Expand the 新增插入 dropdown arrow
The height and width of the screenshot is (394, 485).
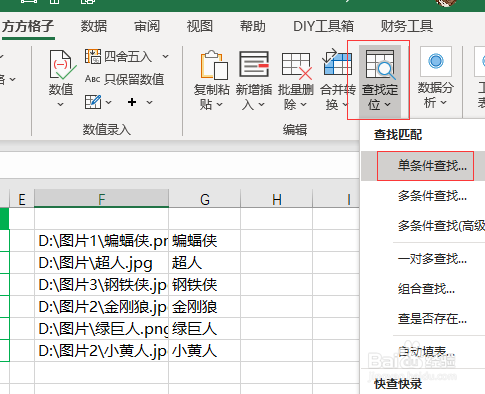261,105
